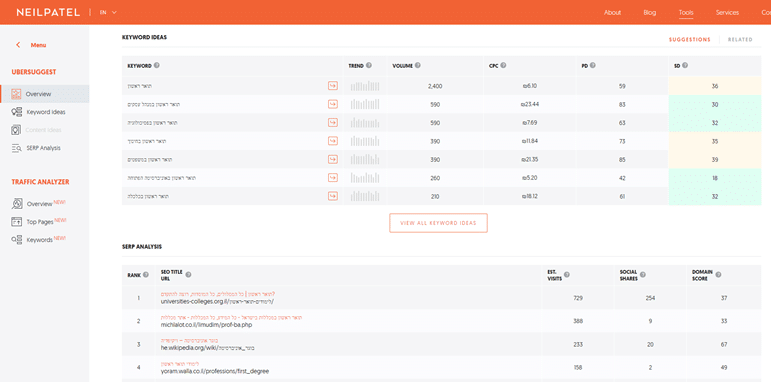
Task: Select Ubersuggest Overview icon in sidebar
Action: coord(16,94)
